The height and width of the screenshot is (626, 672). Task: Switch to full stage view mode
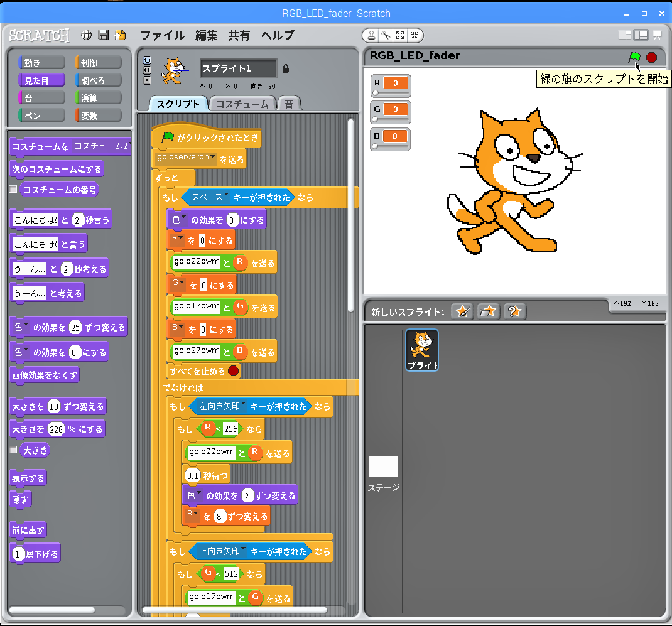[641, 35]
